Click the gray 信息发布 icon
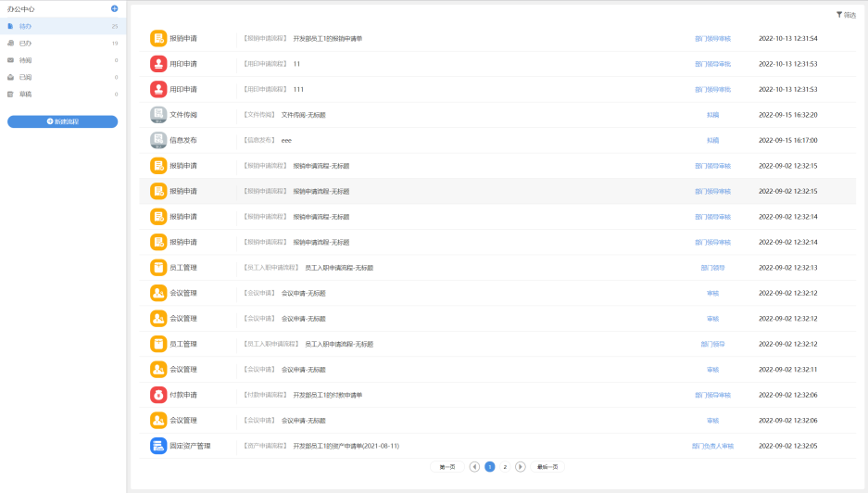 158,140
